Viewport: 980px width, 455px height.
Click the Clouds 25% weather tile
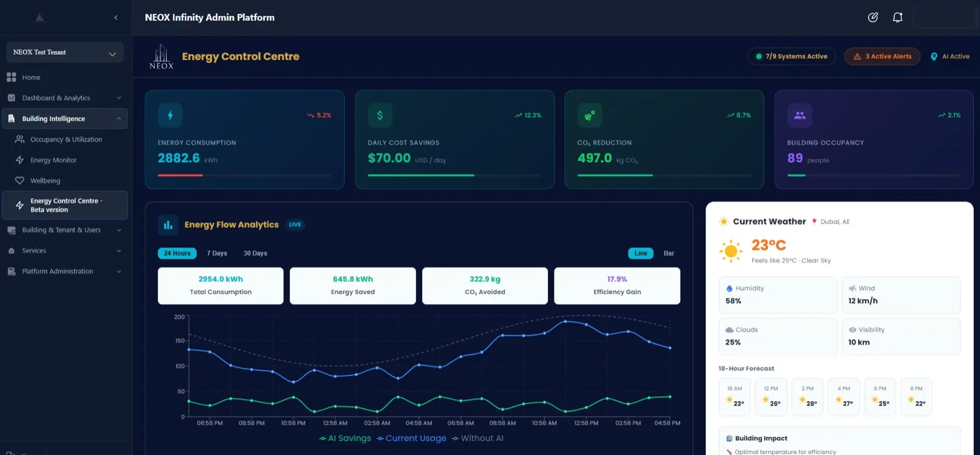coord(778,336)
